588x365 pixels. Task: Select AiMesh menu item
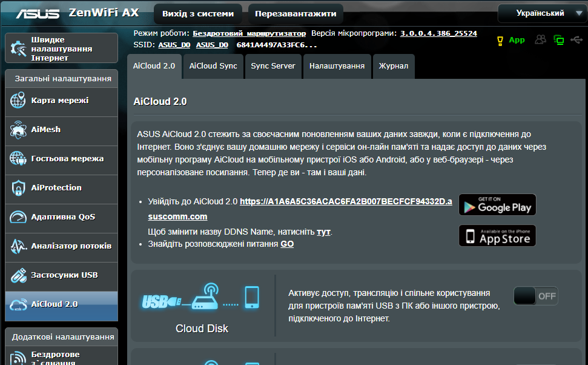coord(62,131)
